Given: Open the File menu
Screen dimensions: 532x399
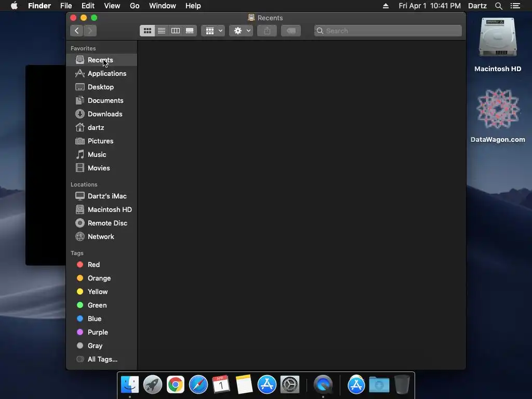Looking at the screenshot, I should pyautogui.click(x=66, y=6).
